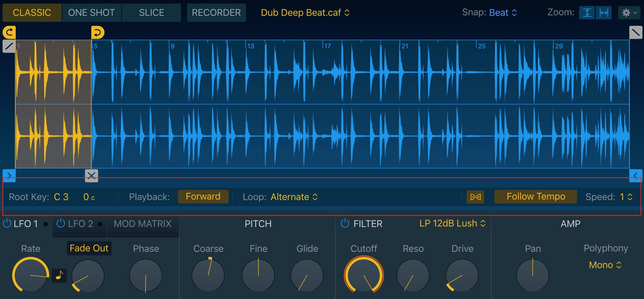Toggle the LFO 2 power button
This screenshot has width=644, height=299.
(61, 224)
